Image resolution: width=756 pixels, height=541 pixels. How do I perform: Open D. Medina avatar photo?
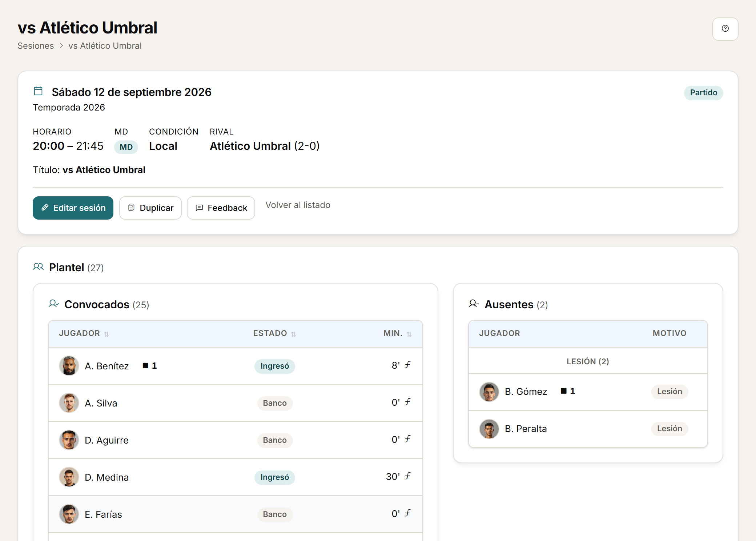(69, 477)
